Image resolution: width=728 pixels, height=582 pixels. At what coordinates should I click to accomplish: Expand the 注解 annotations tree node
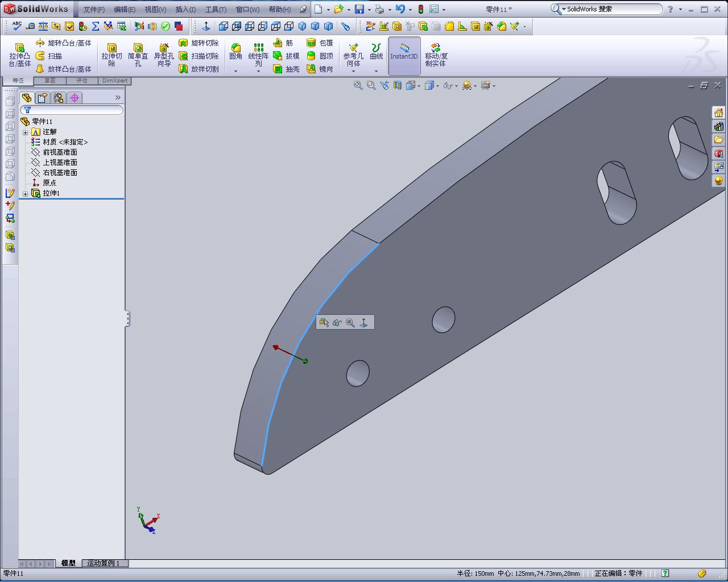tap(25, 132)
